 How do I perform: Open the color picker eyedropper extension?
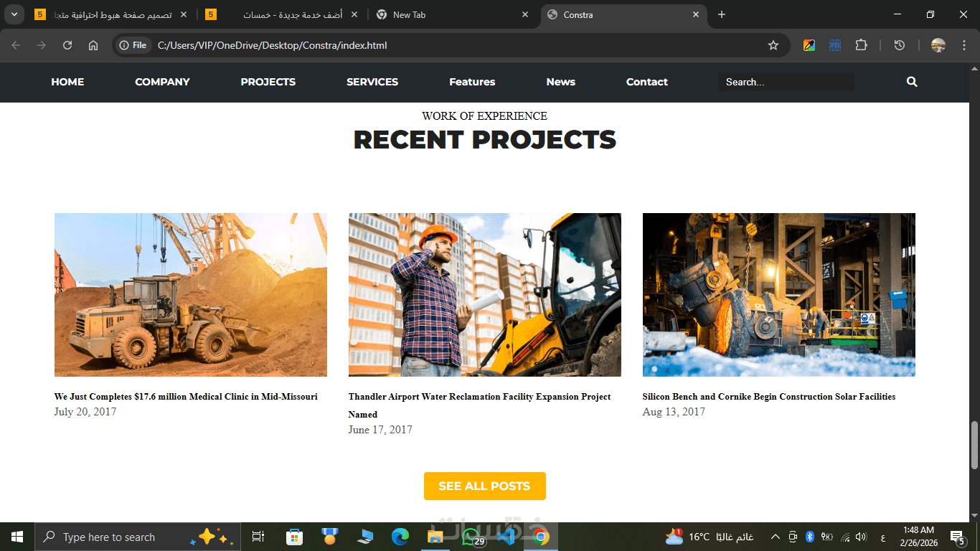click(809, 45)
